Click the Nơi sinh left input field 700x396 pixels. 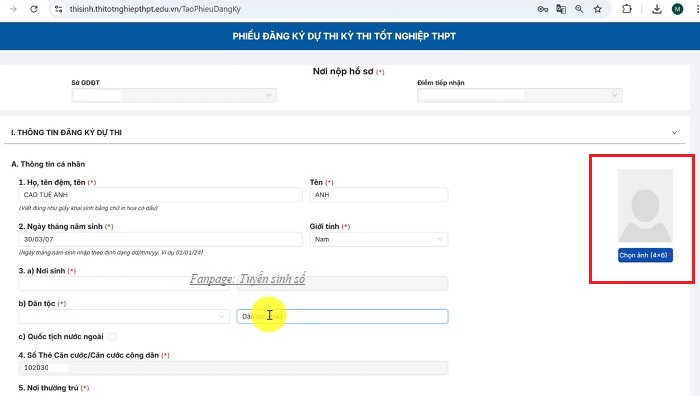pos(124,283)
